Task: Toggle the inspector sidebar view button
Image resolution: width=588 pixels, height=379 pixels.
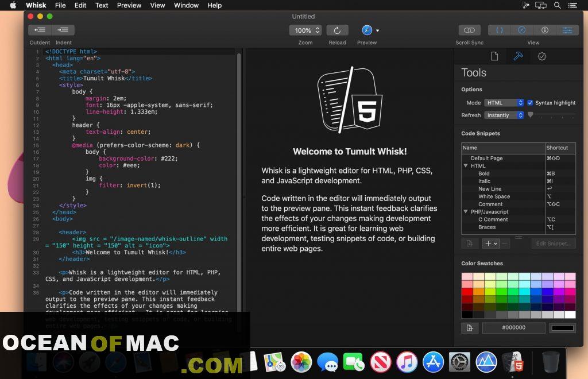Action: [x=567, y=30]
